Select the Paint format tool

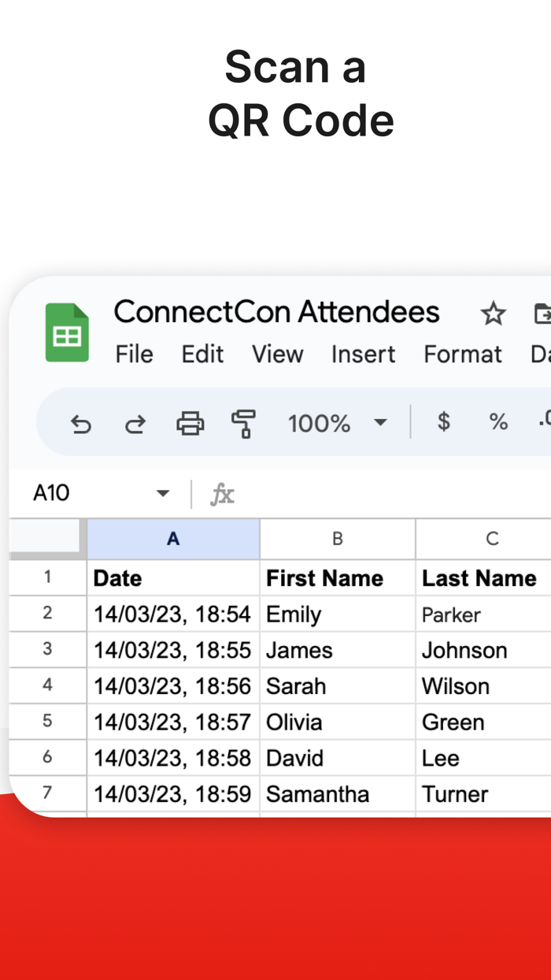click(244, 423)
